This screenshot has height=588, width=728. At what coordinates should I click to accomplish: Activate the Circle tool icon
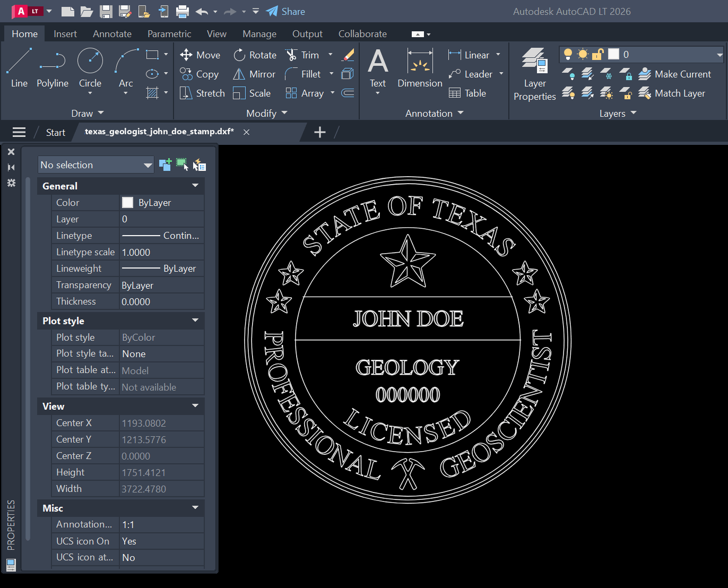90,60
